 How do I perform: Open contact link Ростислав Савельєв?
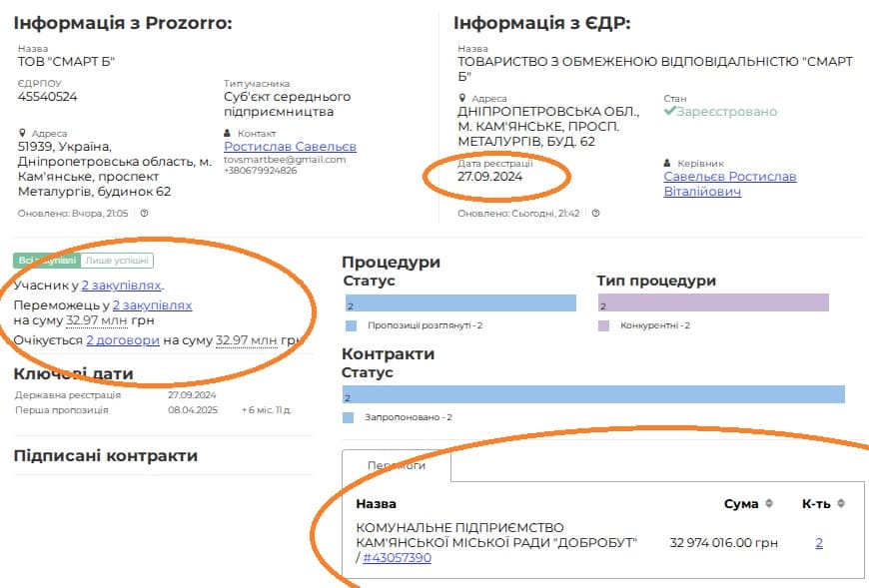coord(290,147)
